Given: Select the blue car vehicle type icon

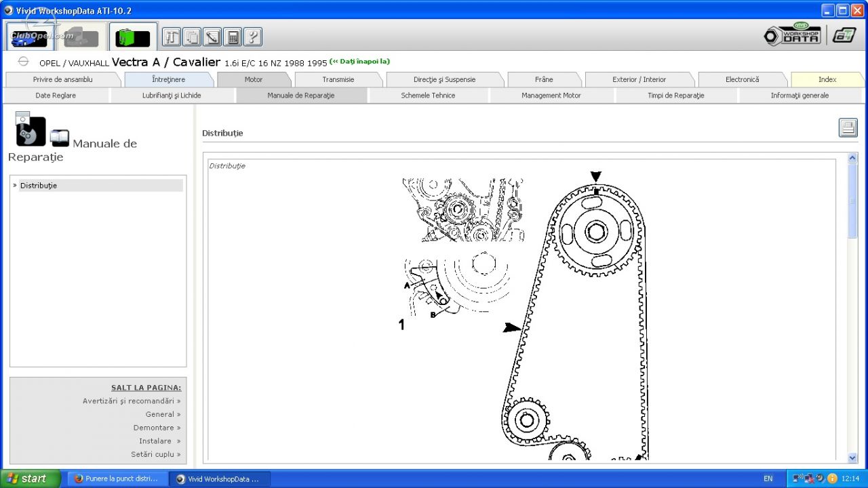Looking at the screenshot, I should coord(31,37).
